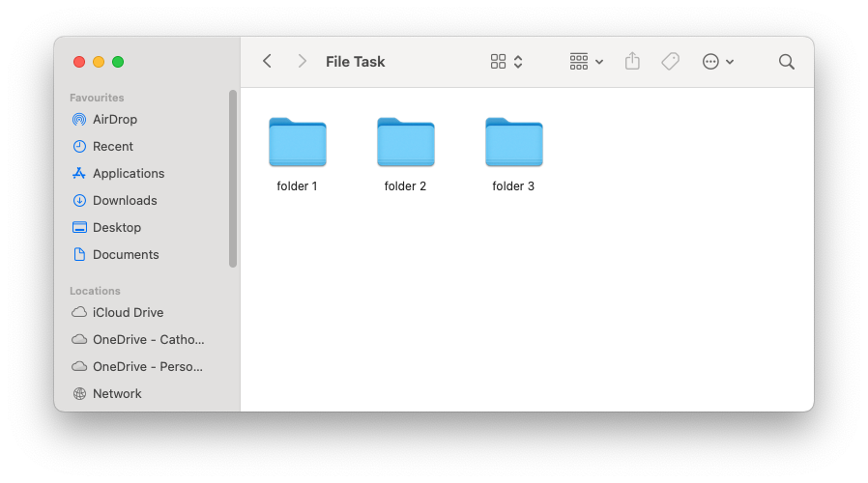Open iCloud Drive location
Viewport: 868px width, 483px height.
pyautogui.click(x=128, y=313)
